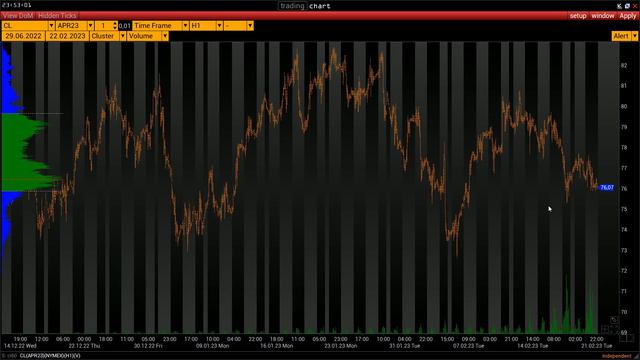Select the chart tab in title bar
Image resolution: width=640 pixels, height=360 pixels.
point(320,6)
